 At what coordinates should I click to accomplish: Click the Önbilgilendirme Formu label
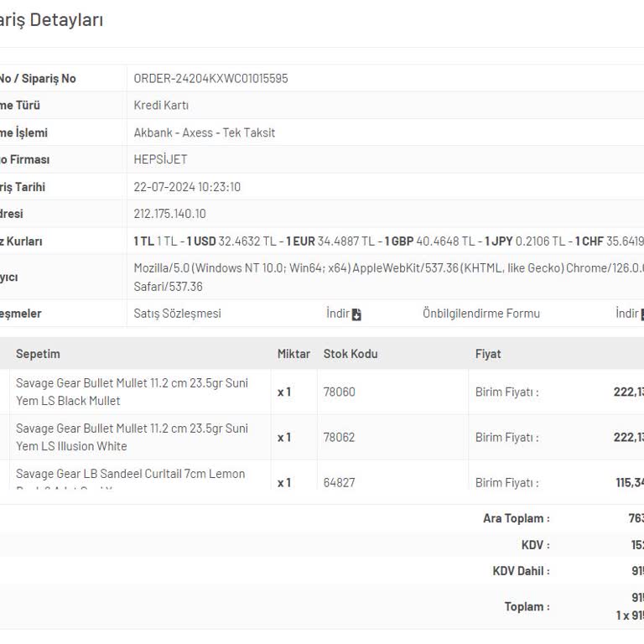click(480, 314)
